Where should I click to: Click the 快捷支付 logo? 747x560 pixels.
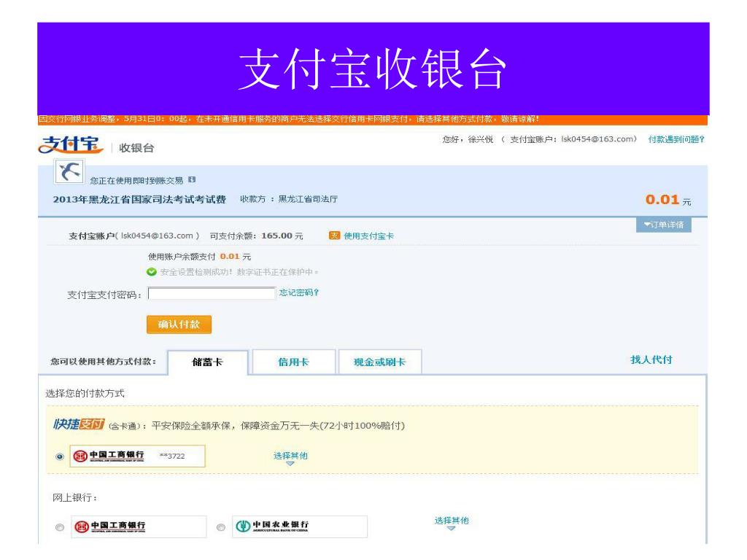tap(79, 424)
